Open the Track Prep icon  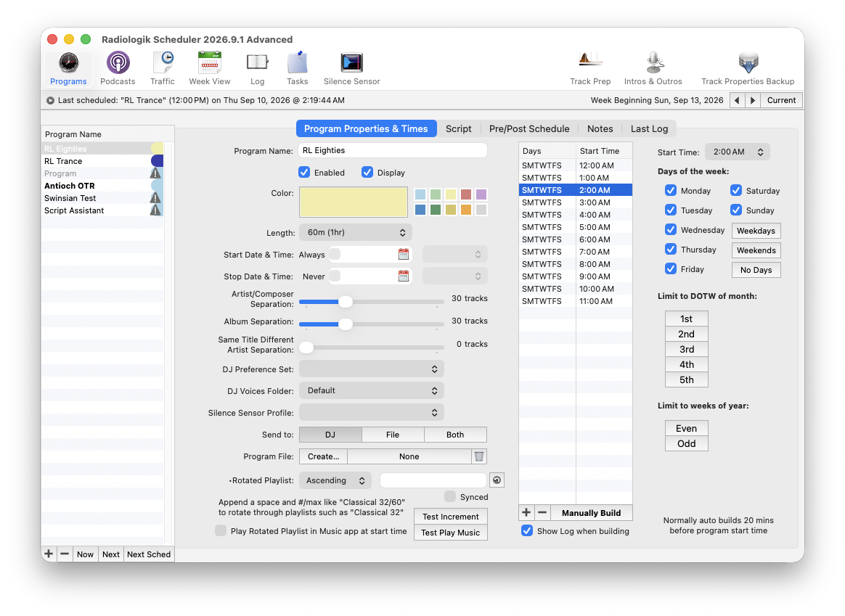click(590, 68)
